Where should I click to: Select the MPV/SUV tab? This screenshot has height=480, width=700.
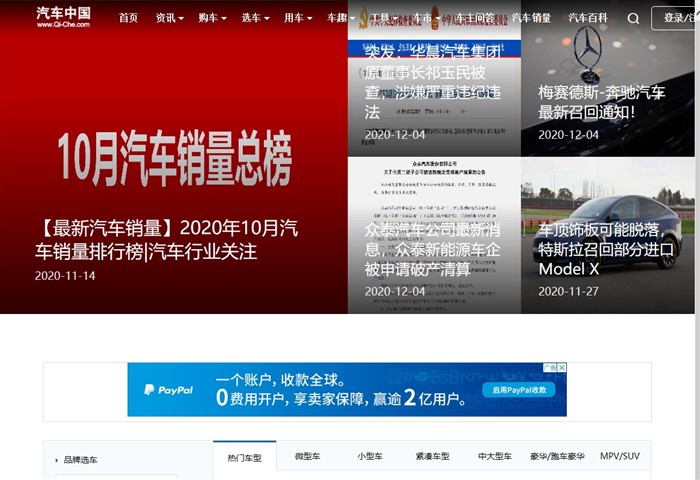(620, 456)
